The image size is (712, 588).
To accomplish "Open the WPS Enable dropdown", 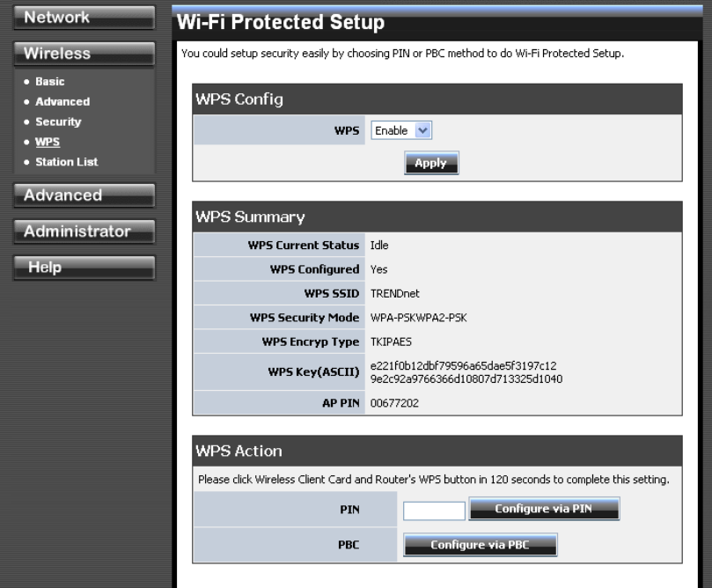I will click(x=402, y=130).
